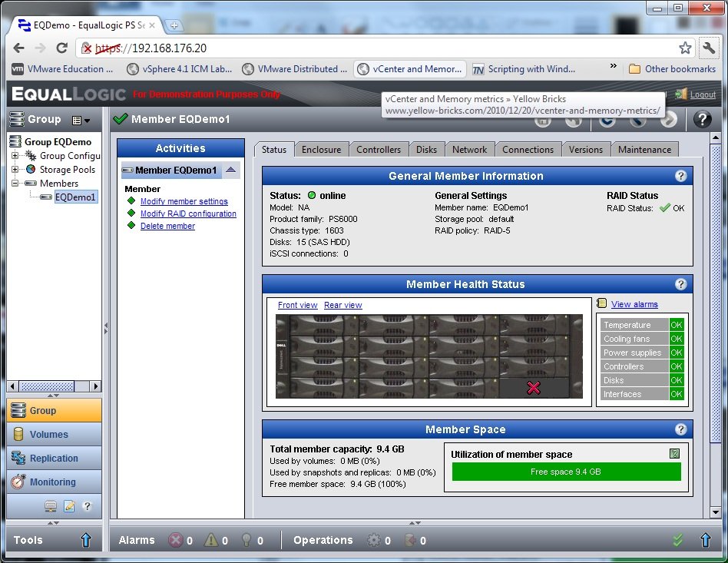Open the View alarms link

634,304
